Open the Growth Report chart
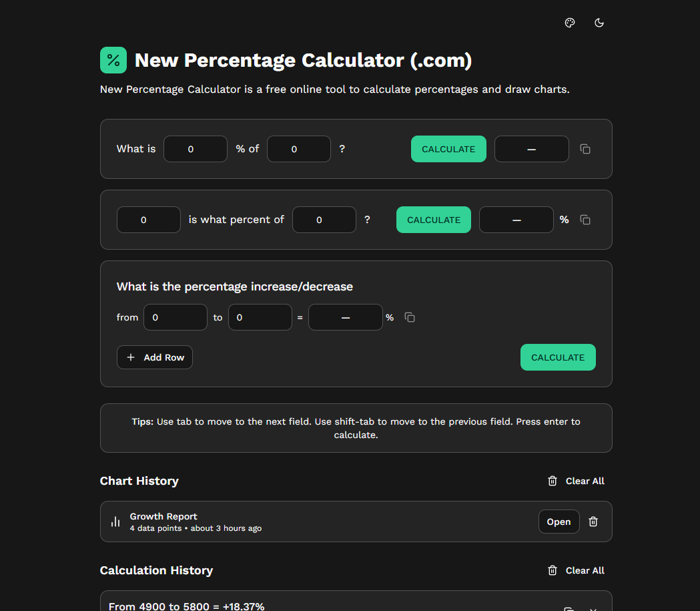 (x=559, y=522)
